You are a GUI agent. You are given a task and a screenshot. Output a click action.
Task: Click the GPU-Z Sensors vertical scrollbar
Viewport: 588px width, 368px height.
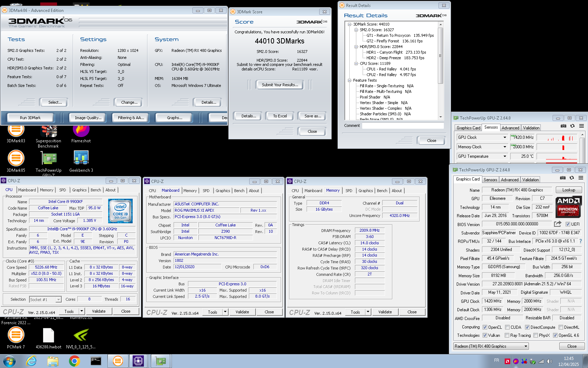click(x=582, y=147)
